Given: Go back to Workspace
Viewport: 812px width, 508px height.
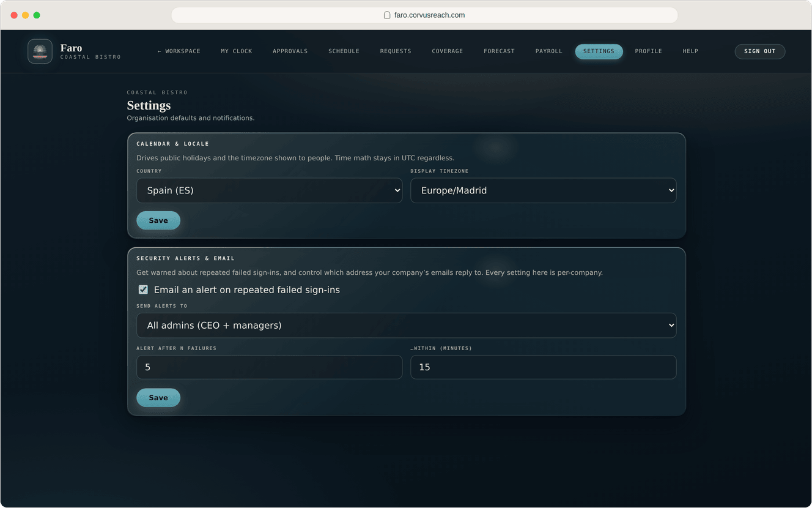Looking at the screenshot, I should [179, 51].
